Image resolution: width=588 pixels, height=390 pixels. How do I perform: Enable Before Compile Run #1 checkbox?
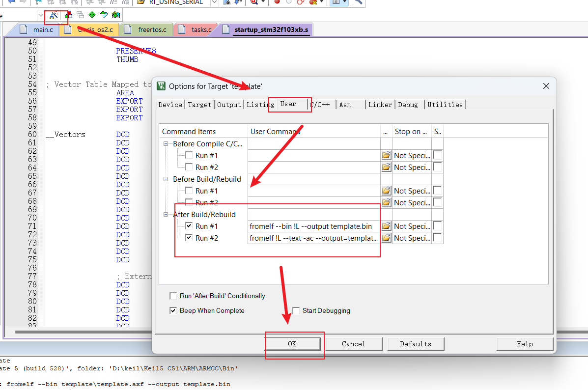pyautogui.click(x=189, y=155)
